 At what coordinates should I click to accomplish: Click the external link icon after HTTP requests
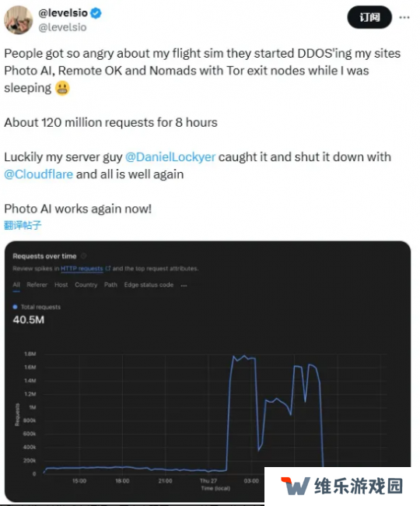pos(107,268)
